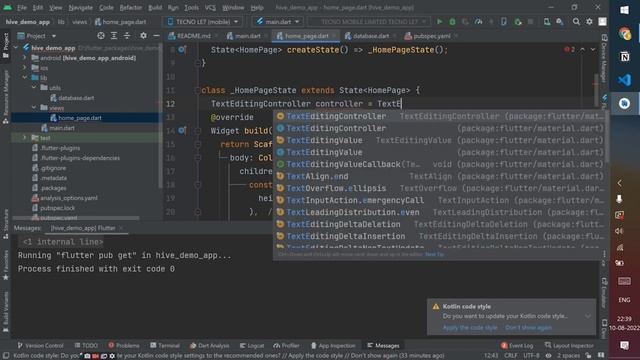
Task: Open Visual Studio Code from the taskbar
Action: pos(624,80)
